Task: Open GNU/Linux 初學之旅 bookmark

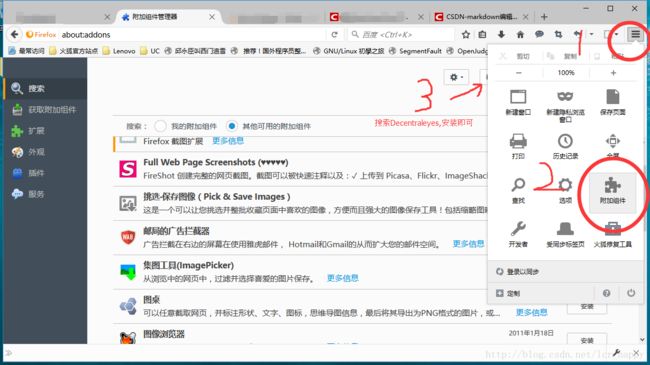Action: (349, 51)
